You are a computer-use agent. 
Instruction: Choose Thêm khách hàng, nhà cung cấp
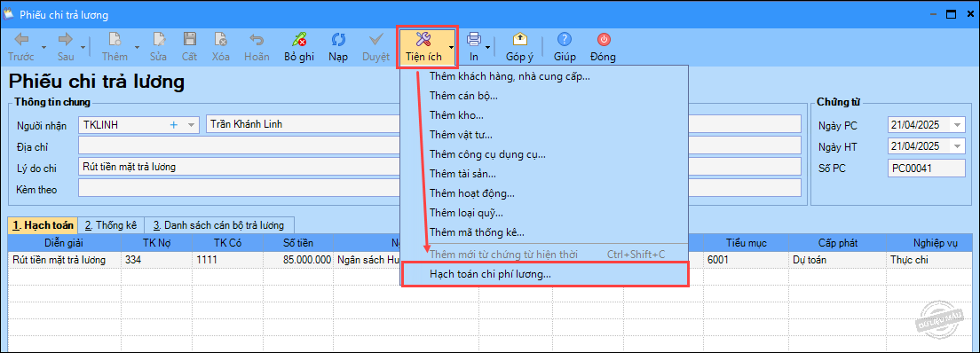(510, 76)
